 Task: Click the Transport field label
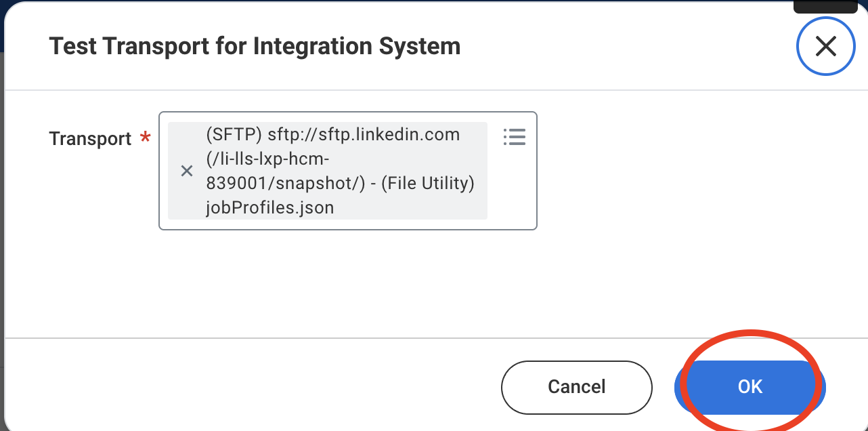coord(90,139)
